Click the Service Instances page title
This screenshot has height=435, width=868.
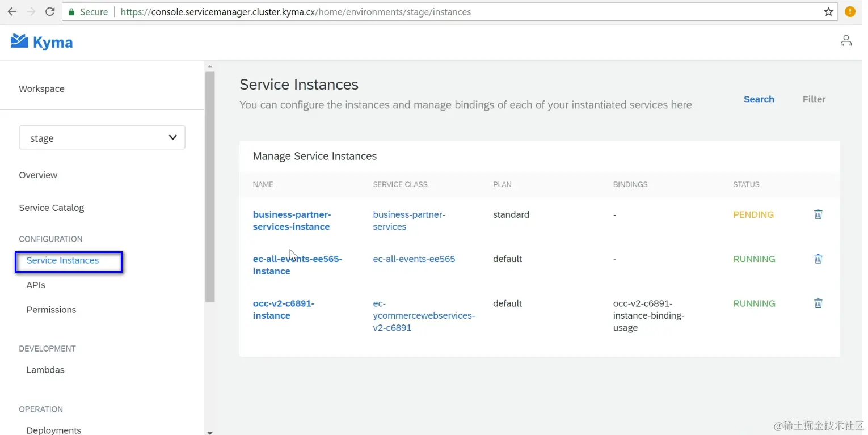(299, 85)
